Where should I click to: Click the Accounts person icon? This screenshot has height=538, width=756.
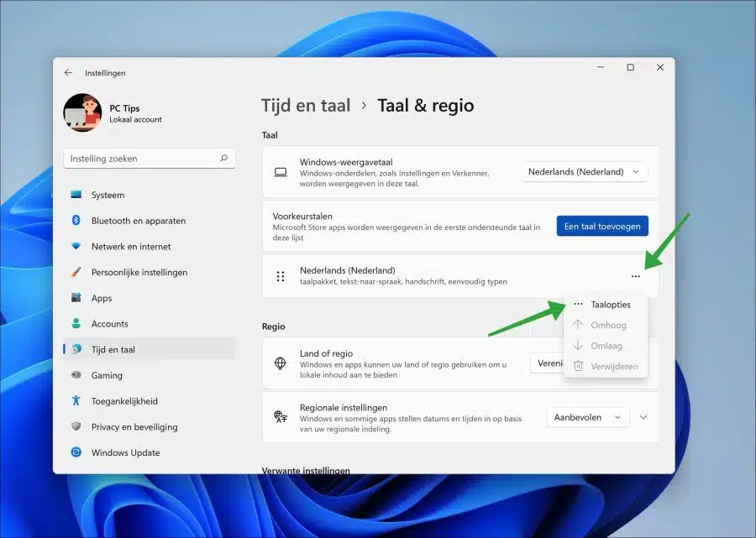pyautogui.click(x=76, y=323)
